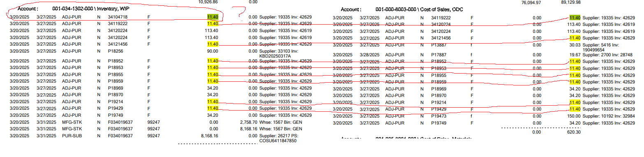Click the 150.00 amount on the P19473 row

574,116
